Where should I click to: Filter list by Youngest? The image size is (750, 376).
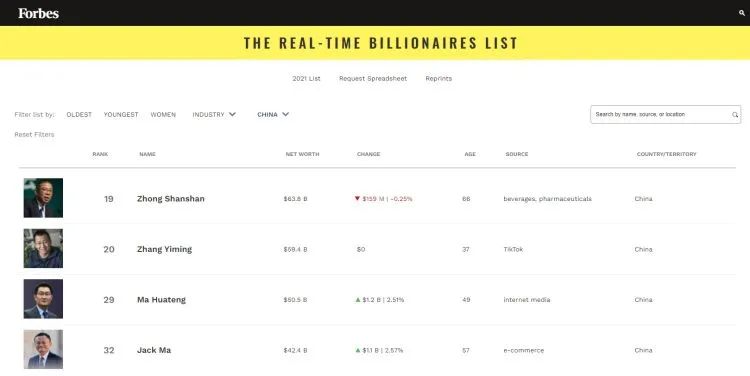121,115
